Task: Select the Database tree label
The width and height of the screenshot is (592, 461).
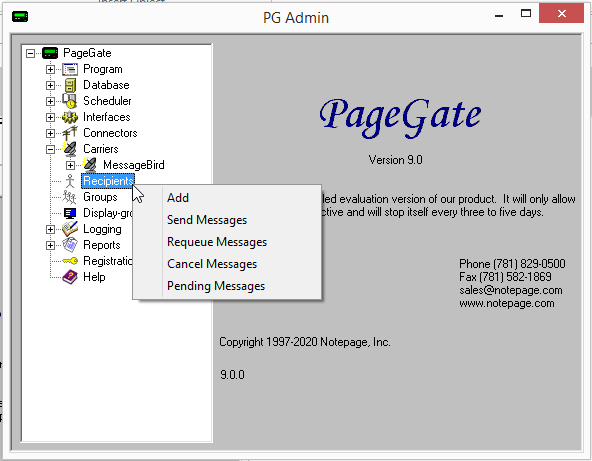Action: point(106,85)
